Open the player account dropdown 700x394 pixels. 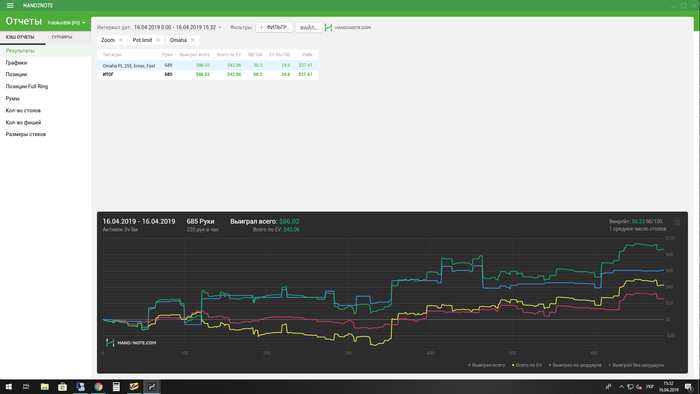(x=67, y=23)
